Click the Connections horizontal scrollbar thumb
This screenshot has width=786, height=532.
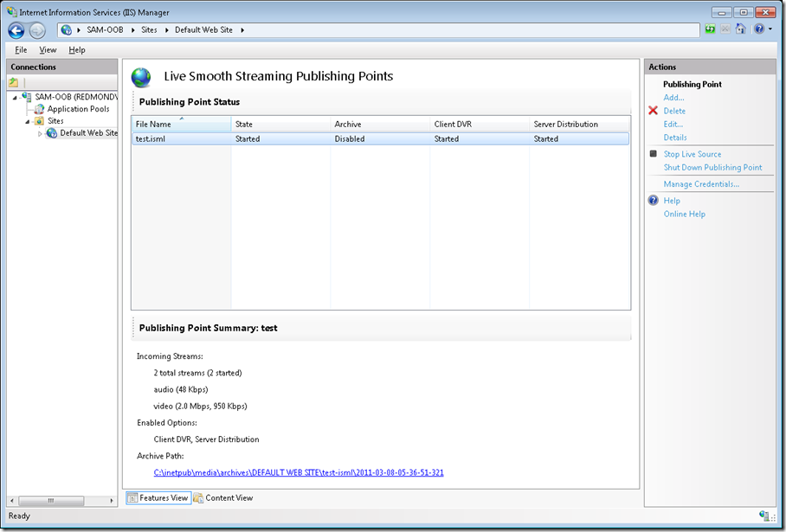point(51,501)
